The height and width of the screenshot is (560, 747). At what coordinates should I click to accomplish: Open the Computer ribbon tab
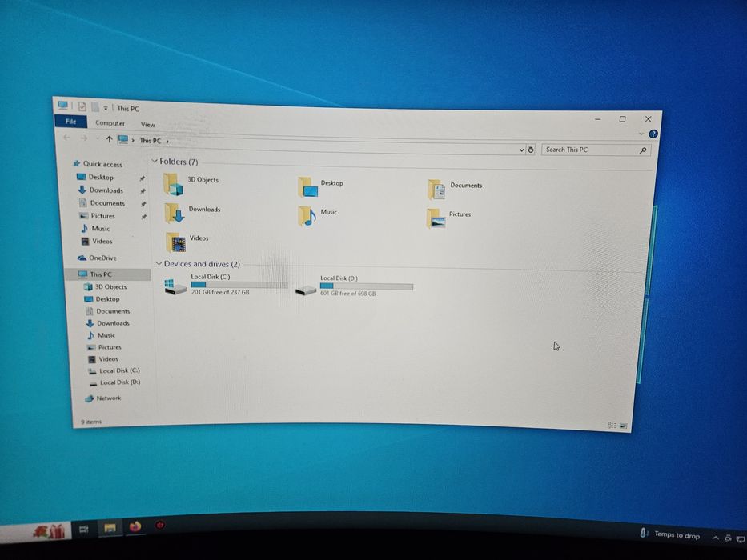click(110, 123)
